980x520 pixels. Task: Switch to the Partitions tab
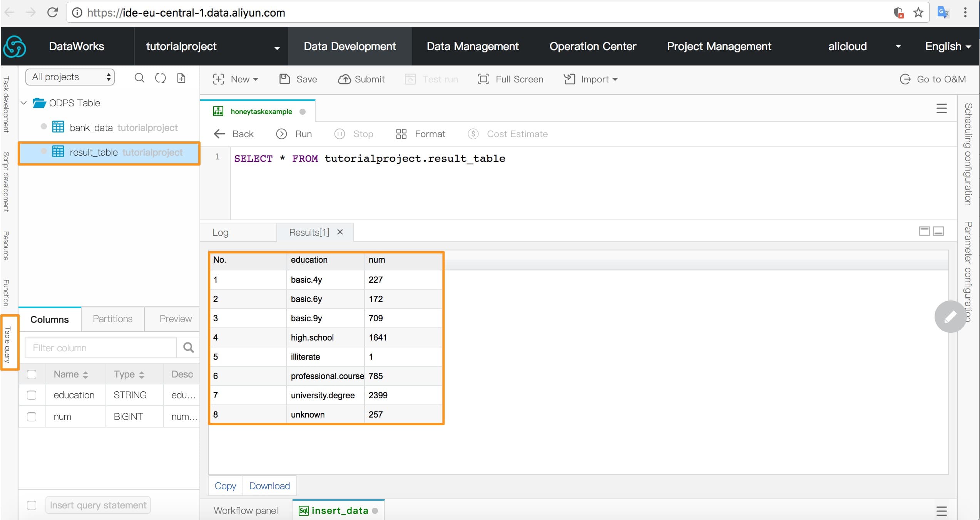tap(112, 319)
